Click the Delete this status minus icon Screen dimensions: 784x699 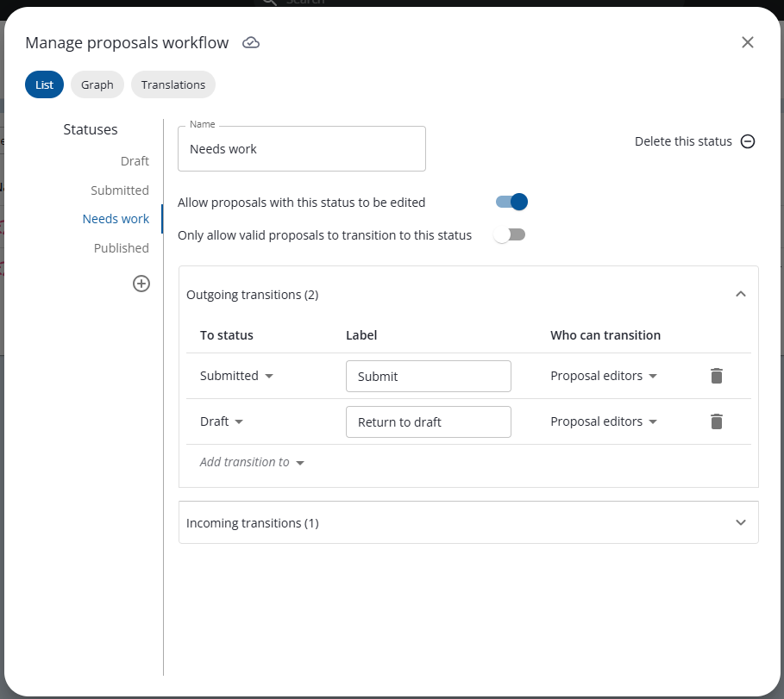pos(748,141)
